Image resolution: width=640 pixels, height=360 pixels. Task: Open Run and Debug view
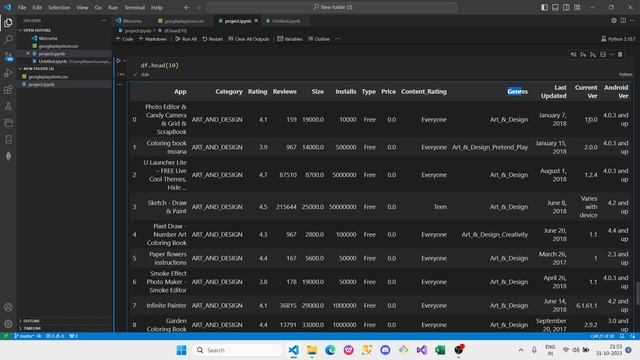point(8,73)
